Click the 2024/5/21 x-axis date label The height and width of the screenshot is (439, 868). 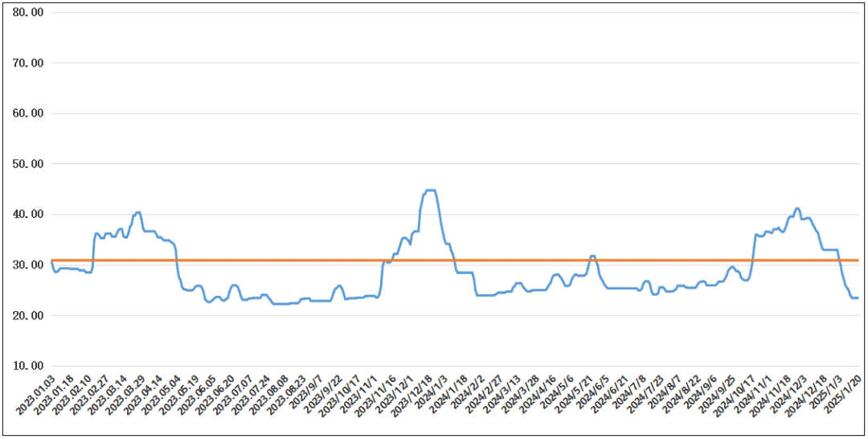click(575, 394)
